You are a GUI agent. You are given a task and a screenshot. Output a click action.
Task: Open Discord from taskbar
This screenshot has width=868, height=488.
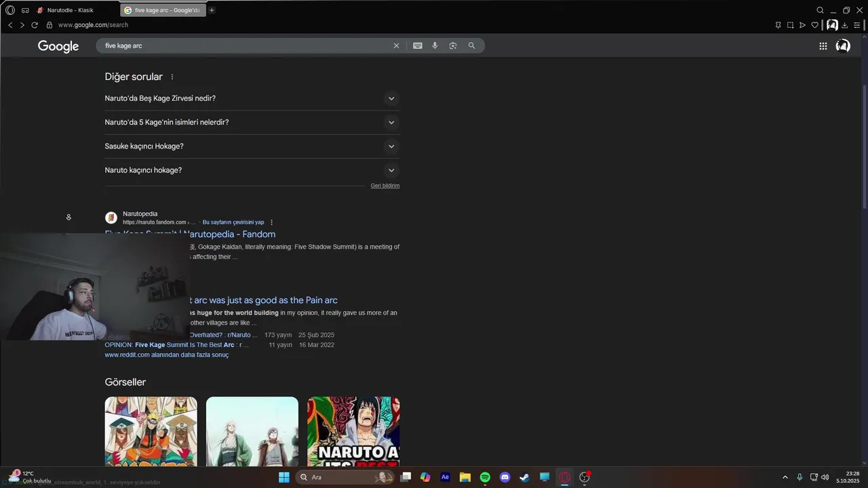pos(505,477)
